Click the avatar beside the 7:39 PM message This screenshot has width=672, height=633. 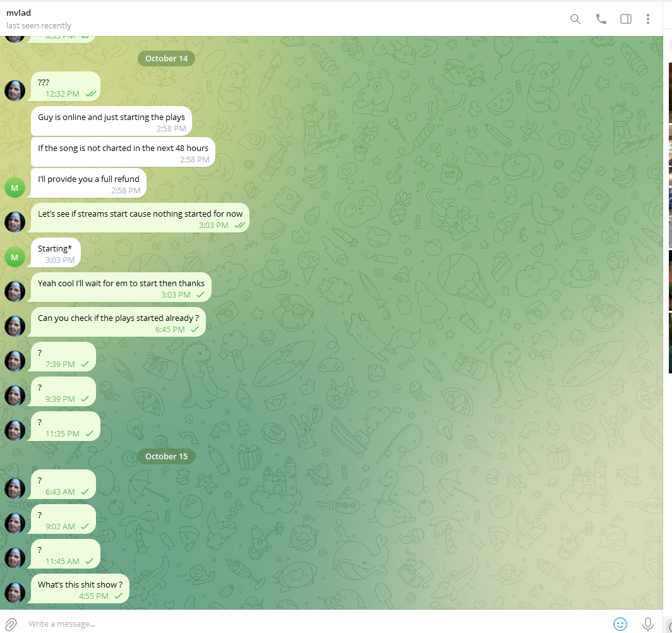point(15,361)
